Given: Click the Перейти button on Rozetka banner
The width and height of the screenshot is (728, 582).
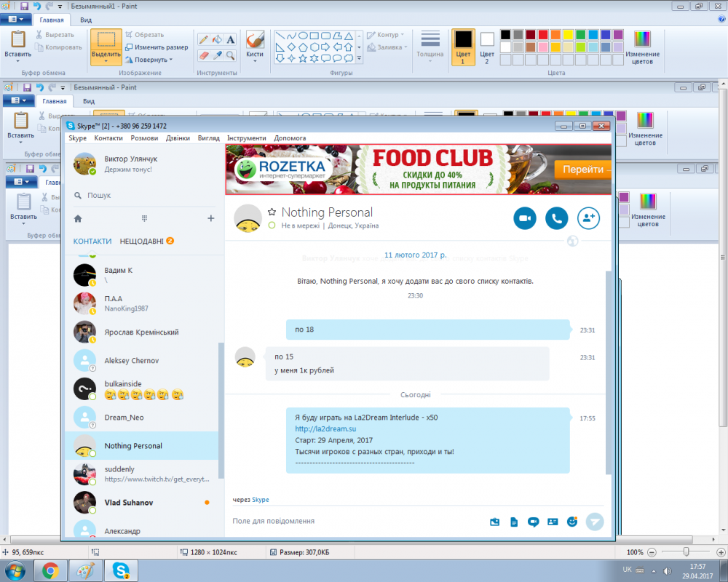Looking at the screenshot, I should click(583, 170).
